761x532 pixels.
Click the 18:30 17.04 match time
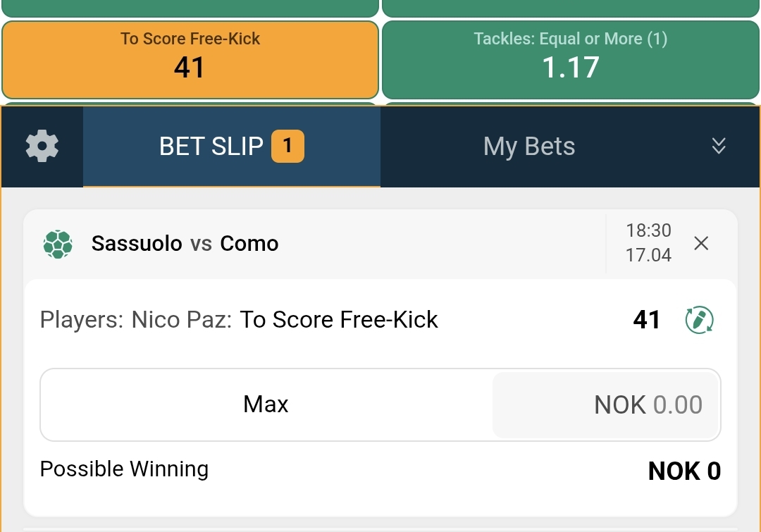coord(648,243)
